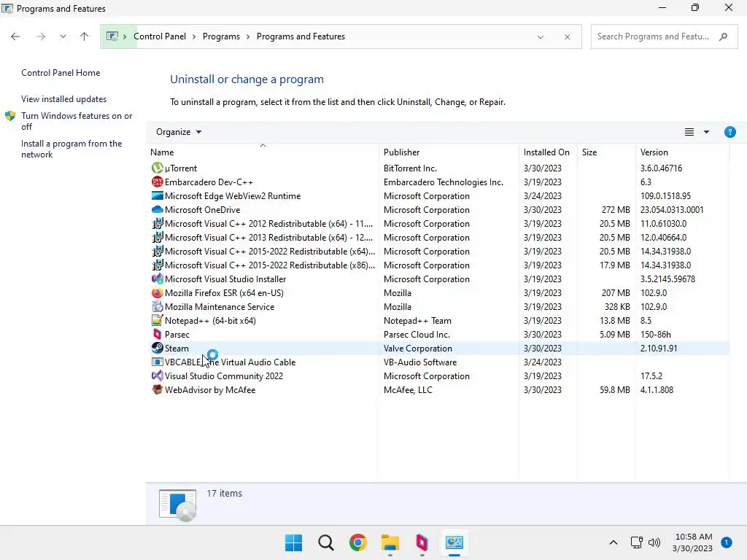This screenshot has height=560, width=747.
Task: Navigate to Programs breadcrumb
Action: coord(221,36)
